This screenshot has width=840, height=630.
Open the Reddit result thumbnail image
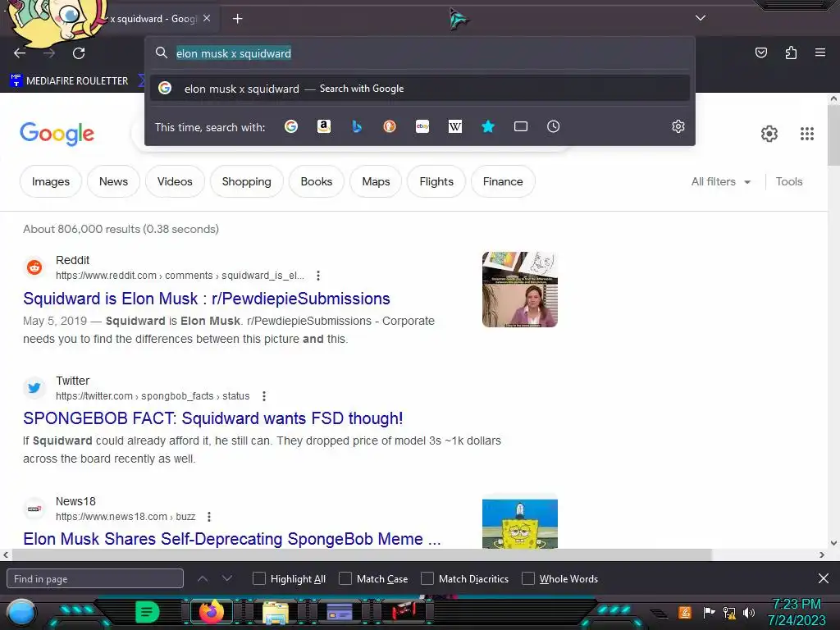[519, 290]
